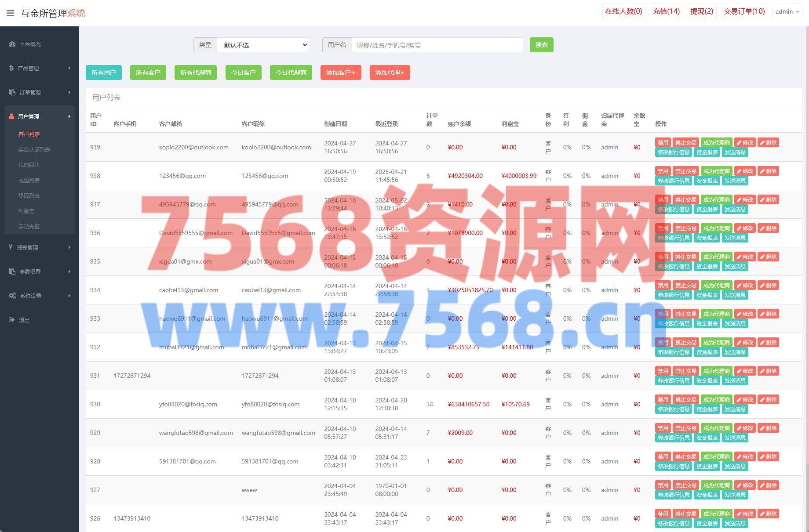This screenshot has height=532, width=809.
Task: Open the admin account dropdown
Action: pyautogui.click(x=787, y=11)
